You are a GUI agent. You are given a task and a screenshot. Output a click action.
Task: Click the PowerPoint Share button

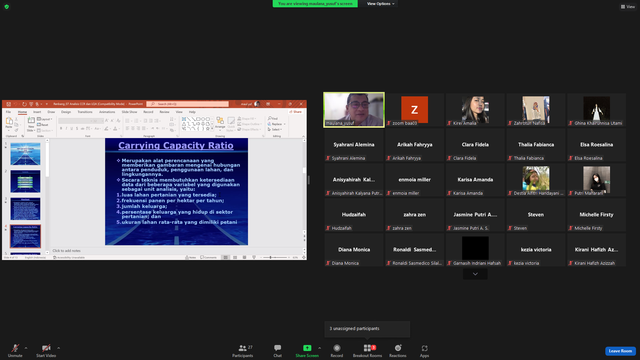296,112
